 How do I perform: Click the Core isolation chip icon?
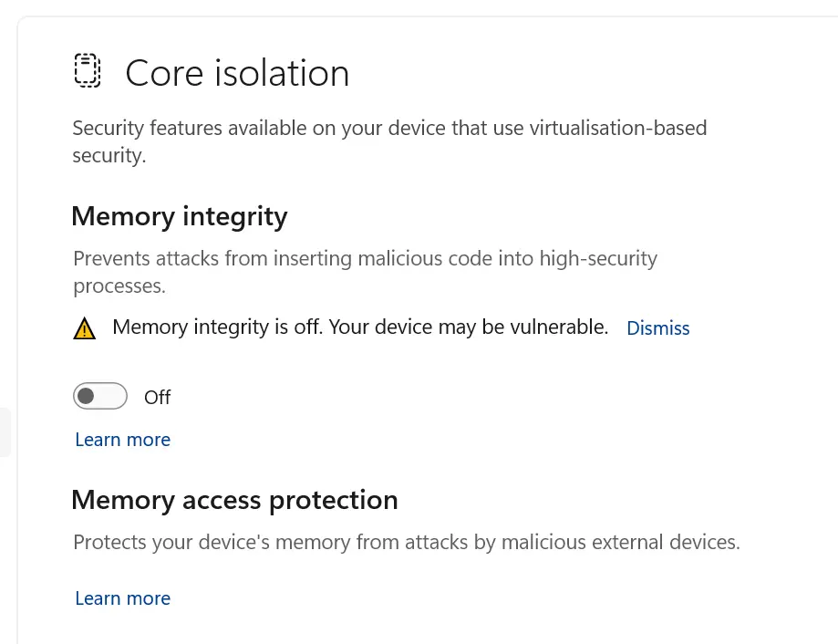(x=86, y=71)
